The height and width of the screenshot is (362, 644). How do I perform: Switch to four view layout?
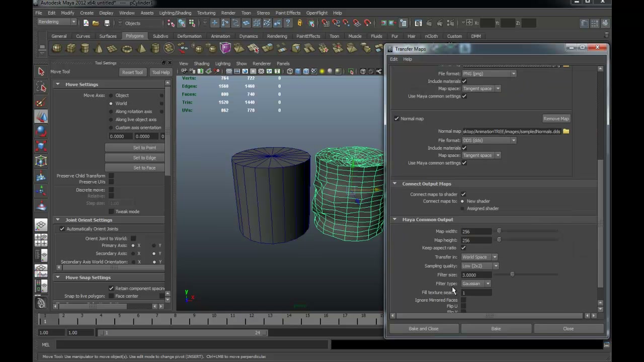[x=41, y=240]
